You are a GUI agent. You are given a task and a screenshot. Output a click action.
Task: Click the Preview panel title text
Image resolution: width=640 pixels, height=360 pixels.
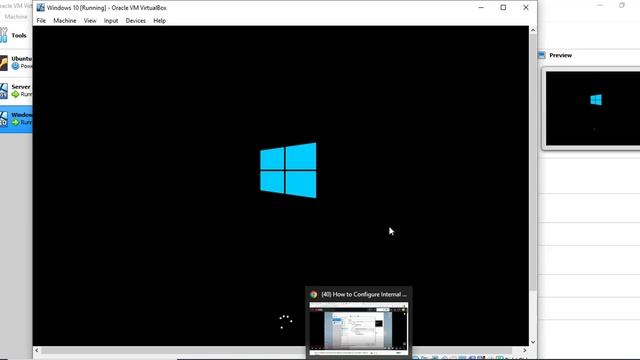coord(560,55)
